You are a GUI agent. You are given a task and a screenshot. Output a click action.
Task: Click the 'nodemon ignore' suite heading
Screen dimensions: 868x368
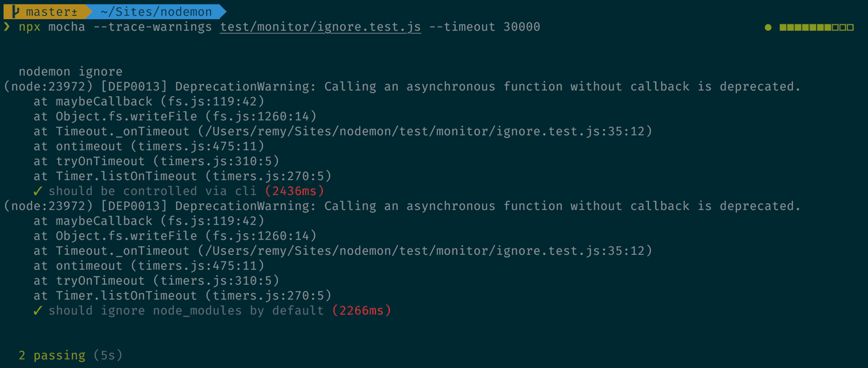70,72
